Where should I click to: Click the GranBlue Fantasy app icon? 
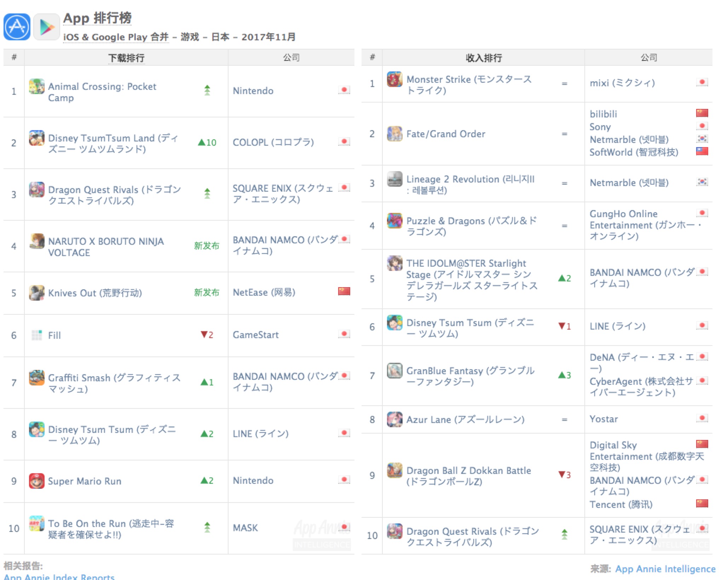click(395, 371)
